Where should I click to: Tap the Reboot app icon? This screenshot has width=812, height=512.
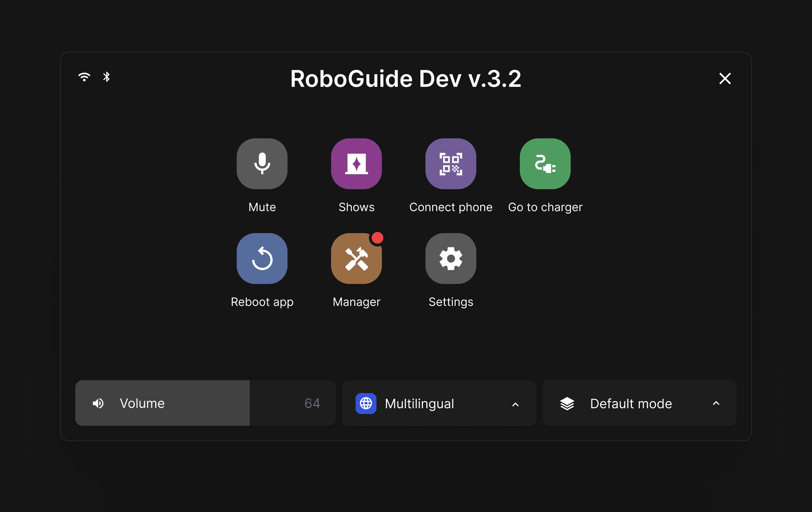pyautogui.click(x=262, y=258)
